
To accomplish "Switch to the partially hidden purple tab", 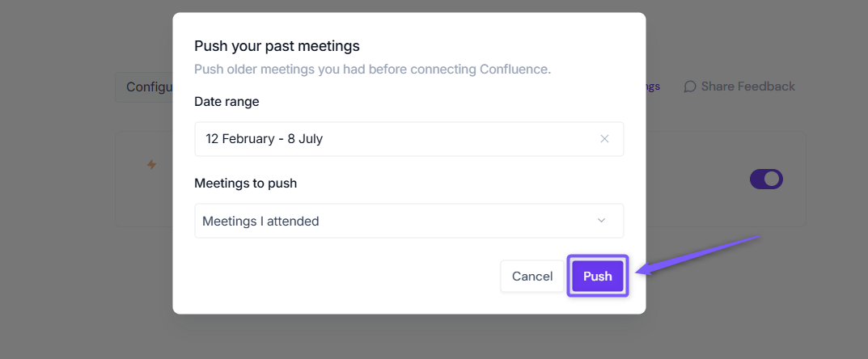I will pos(653,87).
